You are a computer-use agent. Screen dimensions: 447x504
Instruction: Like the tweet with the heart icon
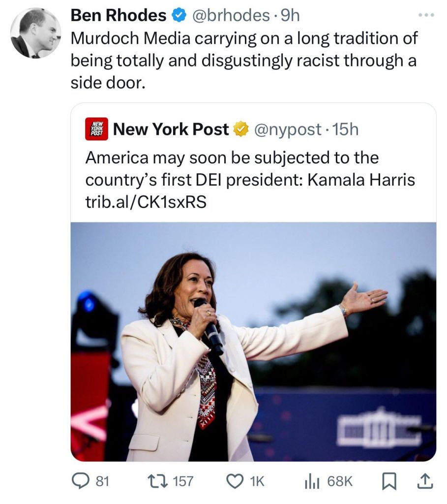[236, 481]
